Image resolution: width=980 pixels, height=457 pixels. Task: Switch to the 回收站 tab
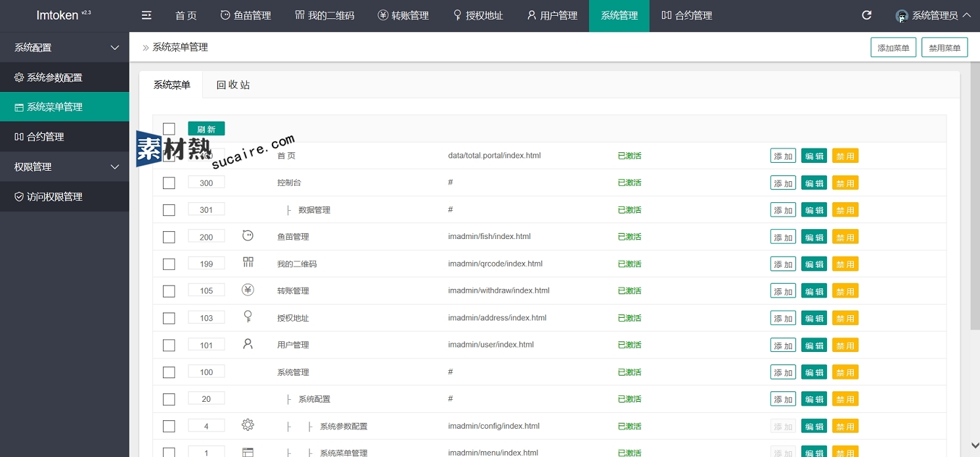click(x=233, y=85)
